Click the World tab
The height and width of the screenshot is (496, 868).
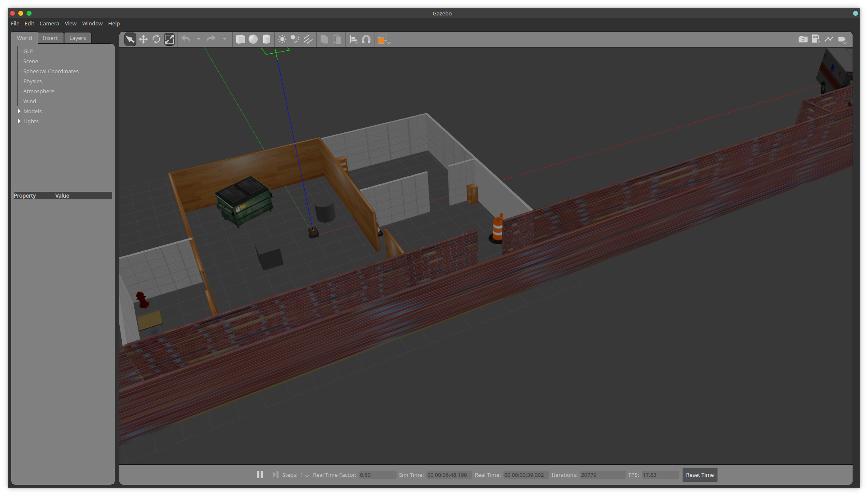click(25, 37)
